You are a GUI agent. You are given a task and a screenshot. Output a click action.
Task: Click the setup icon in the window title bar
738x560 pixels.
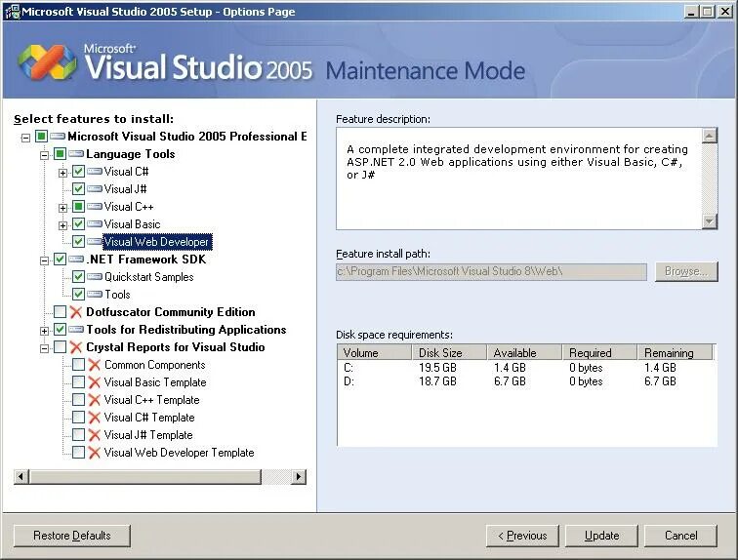13,12
